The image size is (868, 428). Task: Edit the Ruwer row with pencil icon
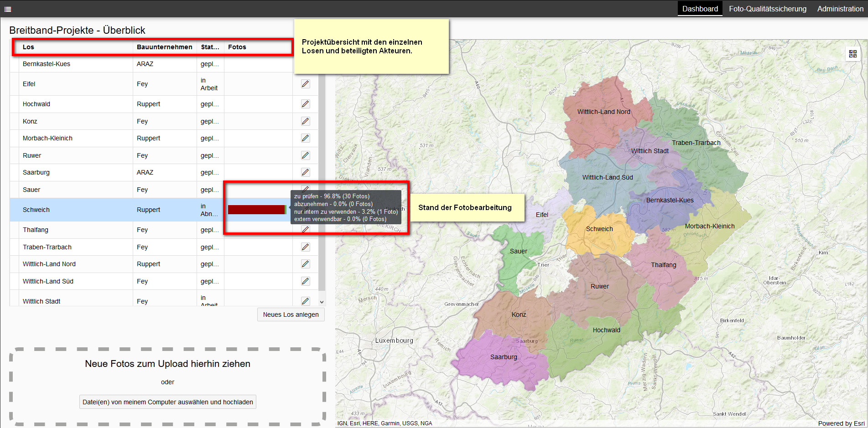click(x=306, y=155)
